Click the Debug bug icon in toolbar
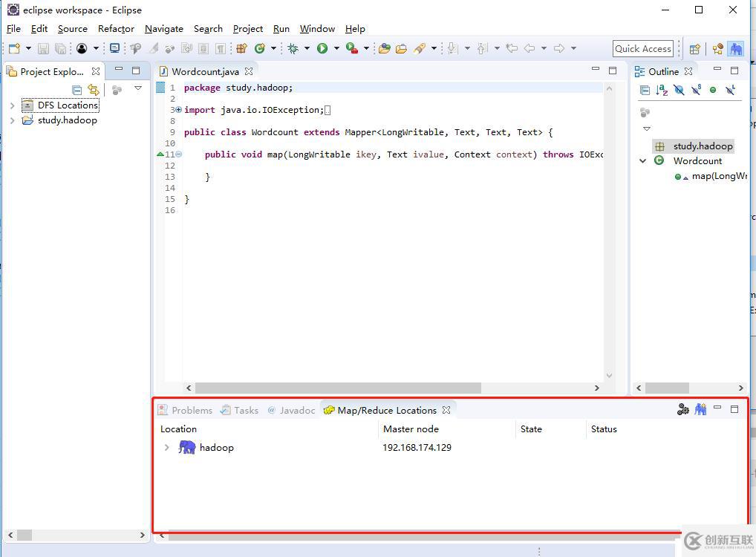Image resolution: width=756 pixels, height=557 pixels. [293, 48]
